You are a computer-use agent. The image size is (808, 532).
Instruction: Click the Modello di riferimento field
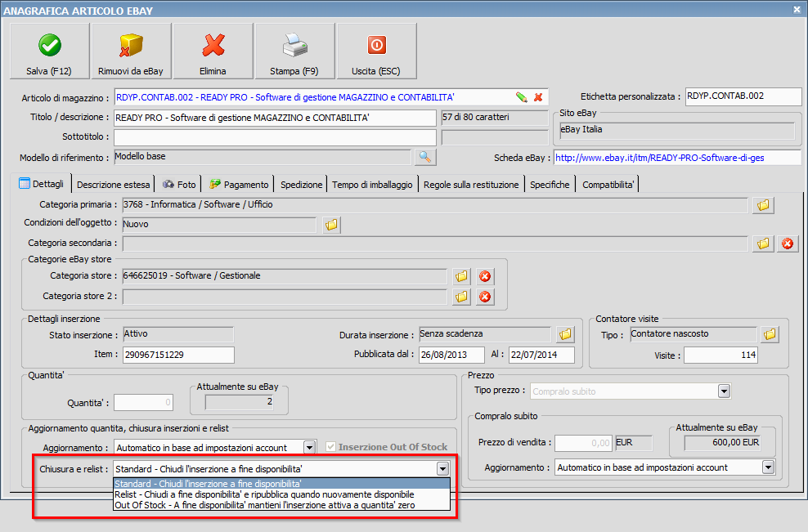[263, 157]
